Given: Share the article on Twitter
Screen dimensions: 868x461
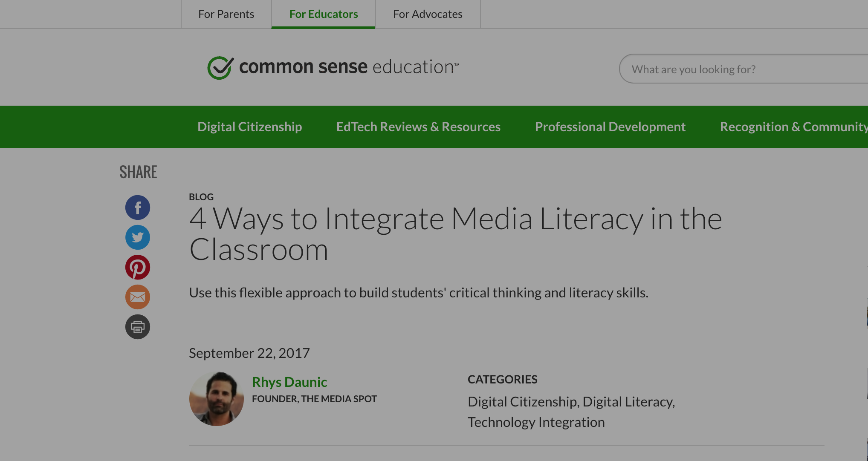Looking at the screenshot, I should point(137,237).
